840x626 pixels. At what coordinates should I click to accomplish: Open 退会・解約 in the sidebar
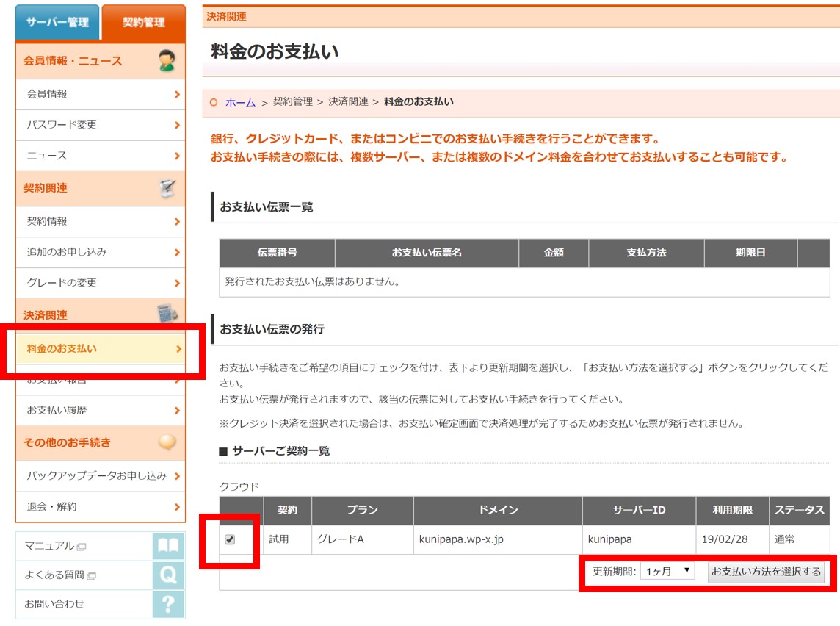click(x=100, y=506)
